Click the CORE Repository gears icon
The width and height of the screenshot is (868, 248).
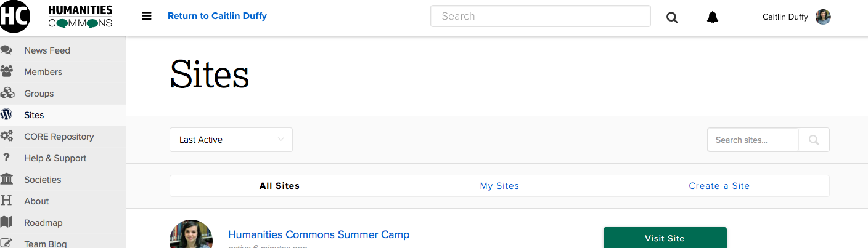[x=7, y=137]
